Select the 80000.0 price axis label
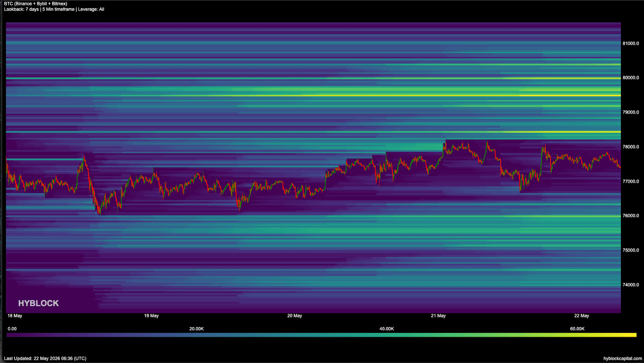 (x=631, y=78)
